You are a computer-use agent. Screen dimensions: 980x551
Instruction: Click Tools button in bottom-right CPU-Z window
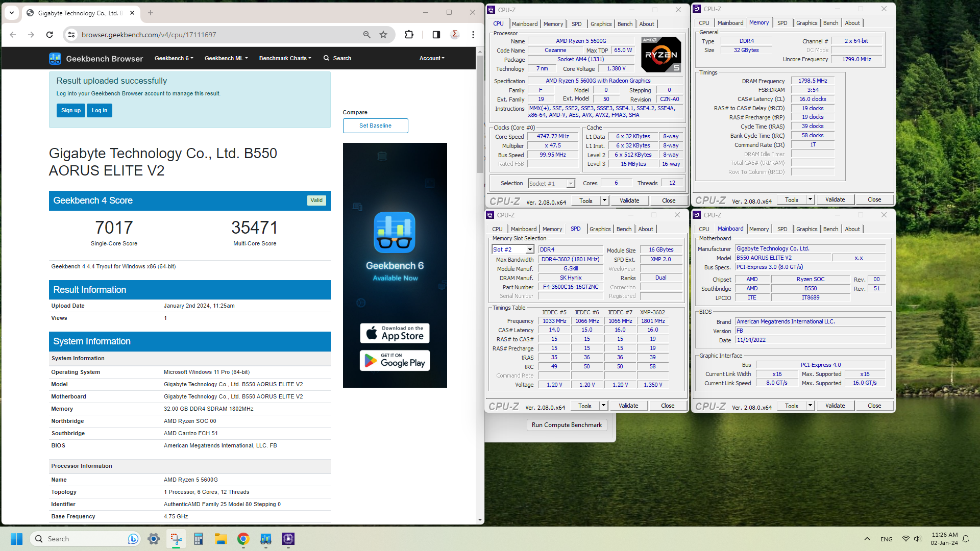point(792,406)
